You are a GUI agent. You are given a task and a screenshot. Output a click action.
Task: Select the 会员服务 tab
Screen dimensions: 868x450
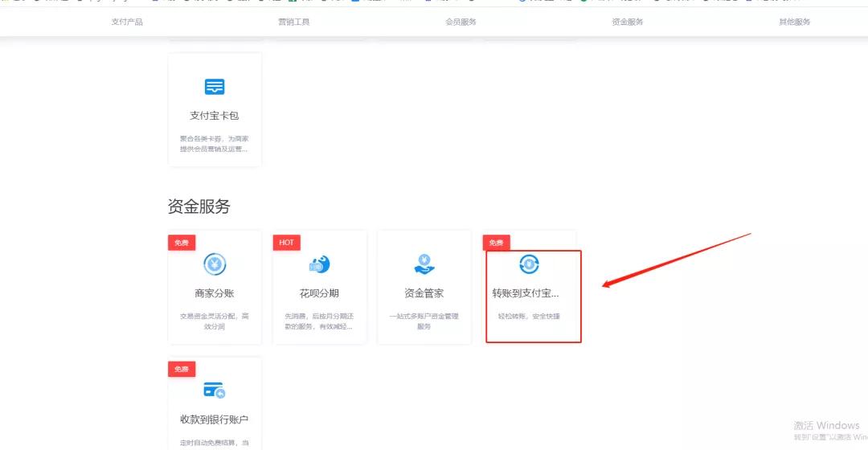(x=461, y=22)
